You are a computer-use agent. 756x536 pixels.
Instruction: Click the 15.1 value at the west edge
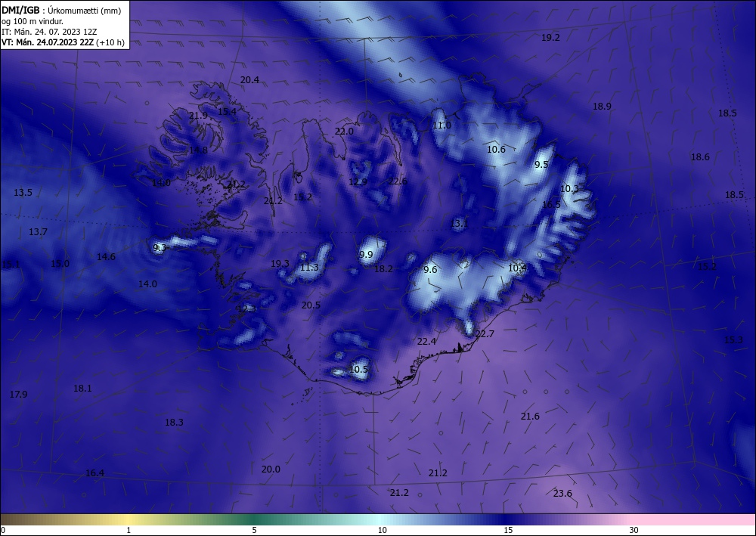click(x=11, y=265)
